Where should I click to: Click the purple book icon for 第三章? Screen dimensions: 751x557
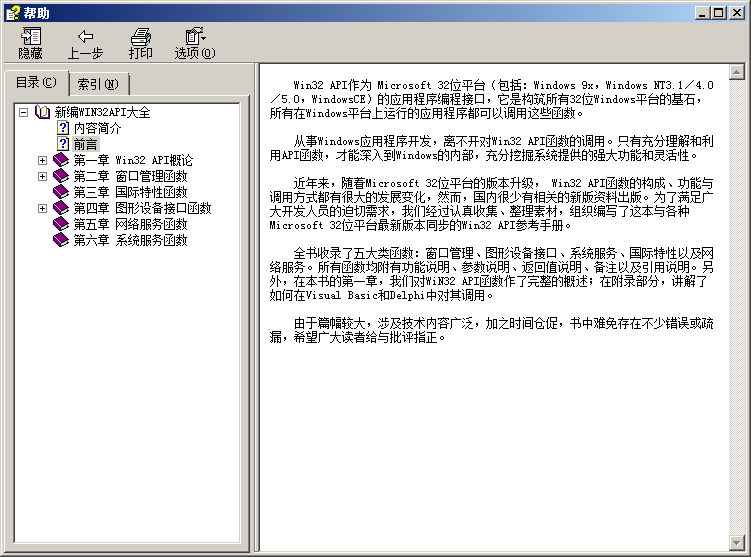[61, 192]
